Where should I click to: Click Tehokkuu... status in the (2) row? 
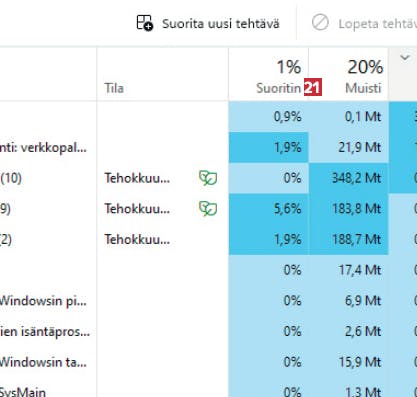[x=137, y=239]
